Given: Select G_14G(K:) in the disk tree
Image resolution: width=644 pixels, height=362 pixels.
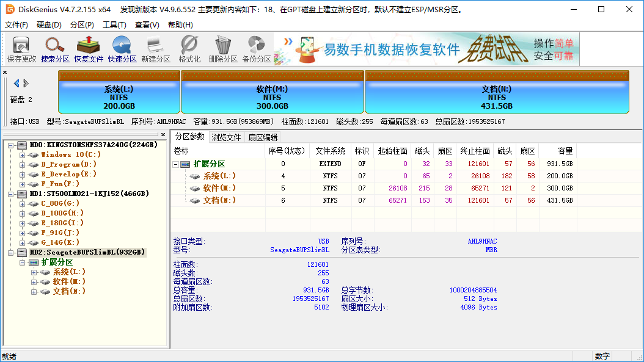Looking at the screenshot, I should pyautogui.click(x=60, y=242).
